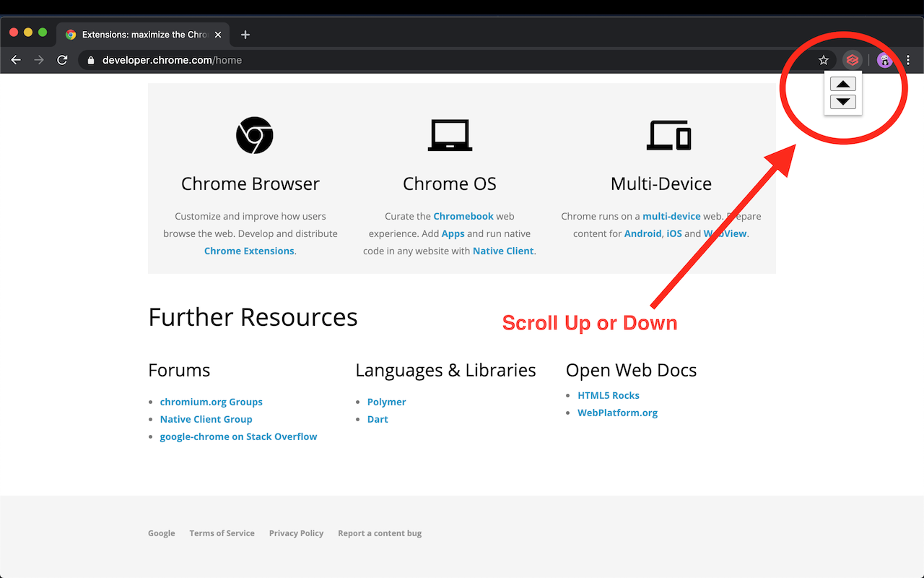The height and width of the screenshot is (578, 924).
Task: Open chromium.org Groups forum link
Action: (x=211, y=402)
